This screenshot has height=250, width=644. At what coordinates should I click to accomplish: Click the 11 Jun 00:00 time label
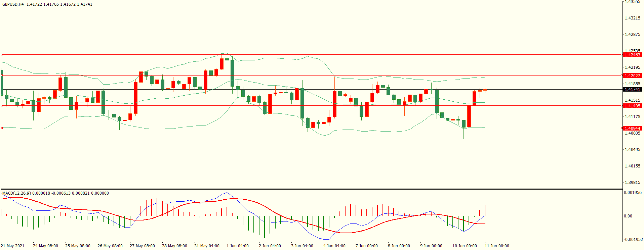tap(497, 246)
